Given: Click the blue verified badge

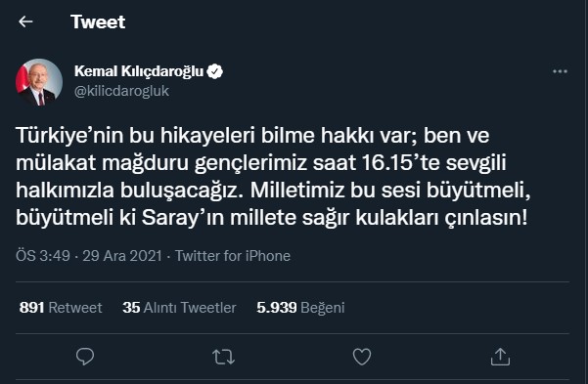Looking at the screenshot, I should (215, 71).
